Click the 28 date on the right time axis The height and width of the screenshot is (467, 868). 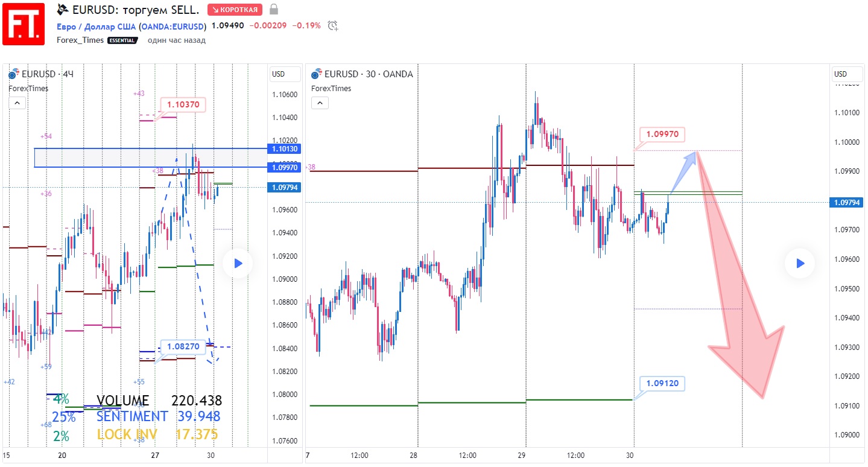[414, 456]
